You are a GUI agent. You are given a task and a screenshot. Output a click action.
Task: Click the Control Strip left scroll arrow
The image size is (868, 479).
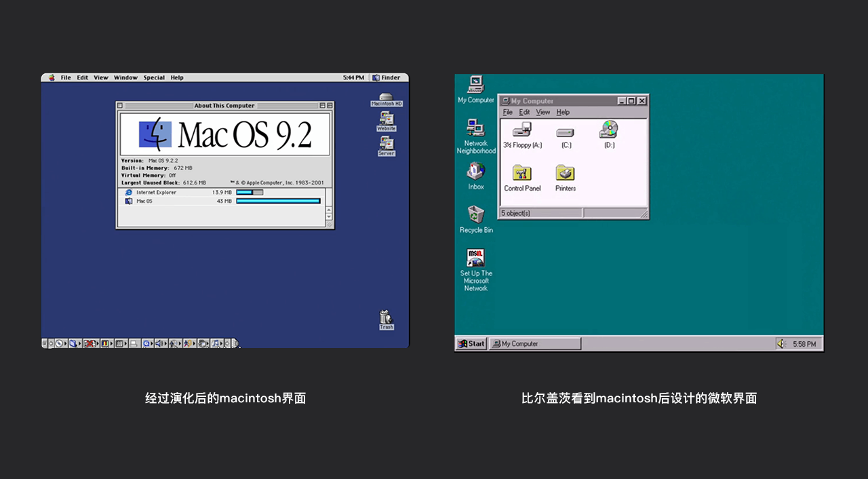tap(51, 343)
